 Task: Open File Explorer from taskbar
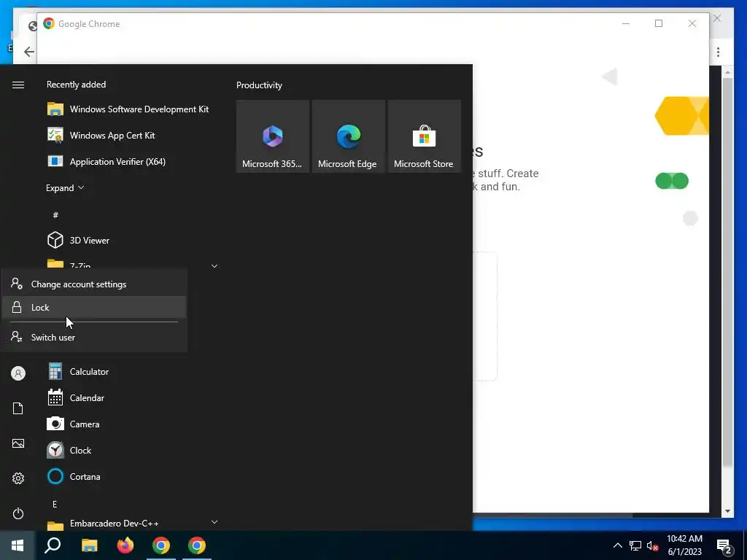pyautogui.click(x=89, y=545)
